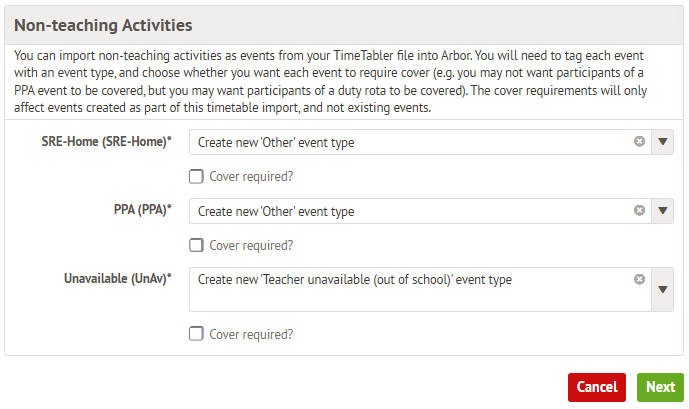Enable cover required checkbox for SRE-Home

pos(196,177)
